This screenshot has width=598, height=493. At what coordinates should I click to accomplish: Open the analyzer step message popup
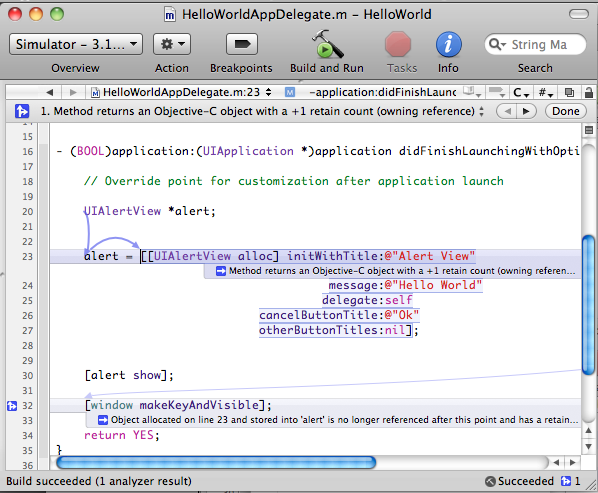(x=262, y=111)
